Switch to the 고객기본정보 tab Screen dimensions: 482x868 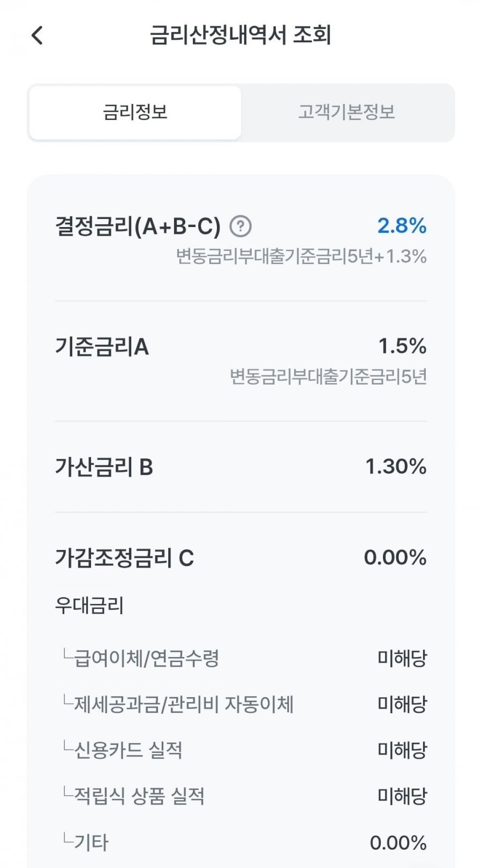point(347,112)
